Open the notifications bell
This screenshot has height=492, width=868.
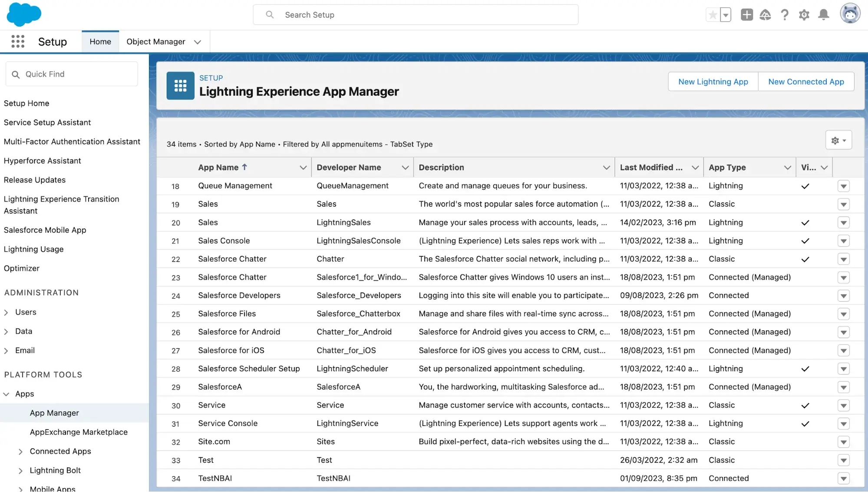[824, 15]
